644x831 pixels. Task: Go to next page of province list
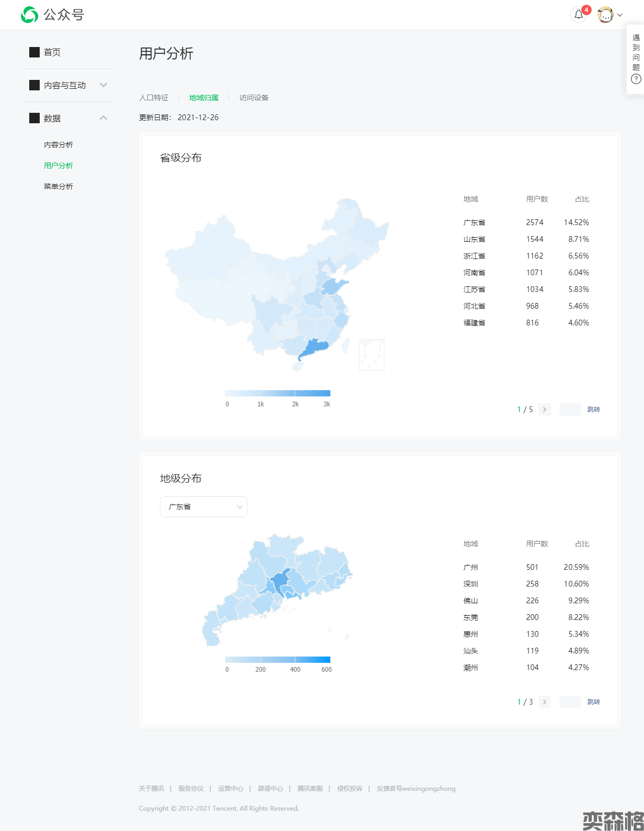pyautogui.click(x=544, y=409)
